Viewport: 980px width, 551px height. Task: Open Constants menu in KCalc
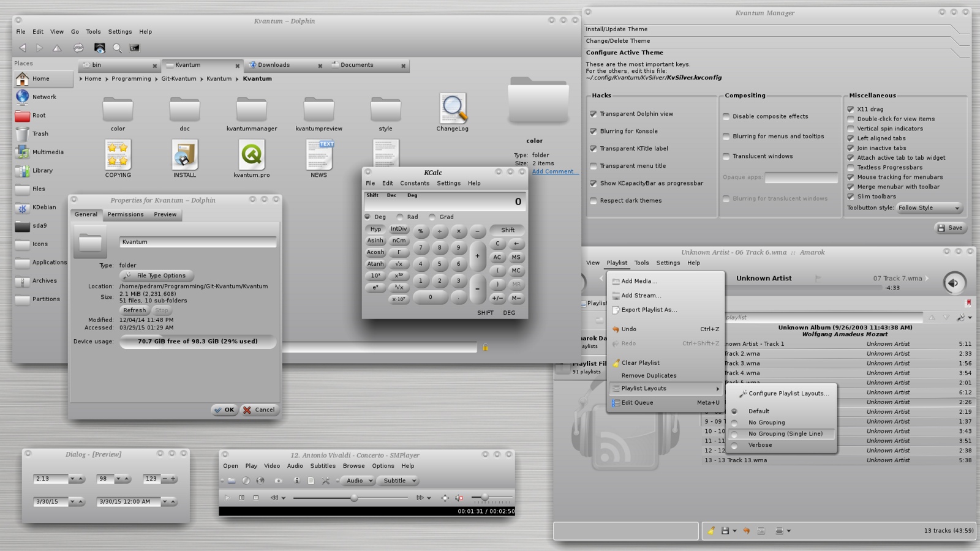(415, 183)
